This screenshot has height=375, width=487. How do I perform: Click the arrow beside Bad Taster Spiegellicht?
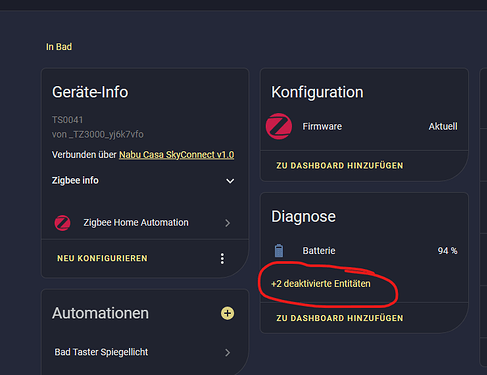[x=228, y=353]
